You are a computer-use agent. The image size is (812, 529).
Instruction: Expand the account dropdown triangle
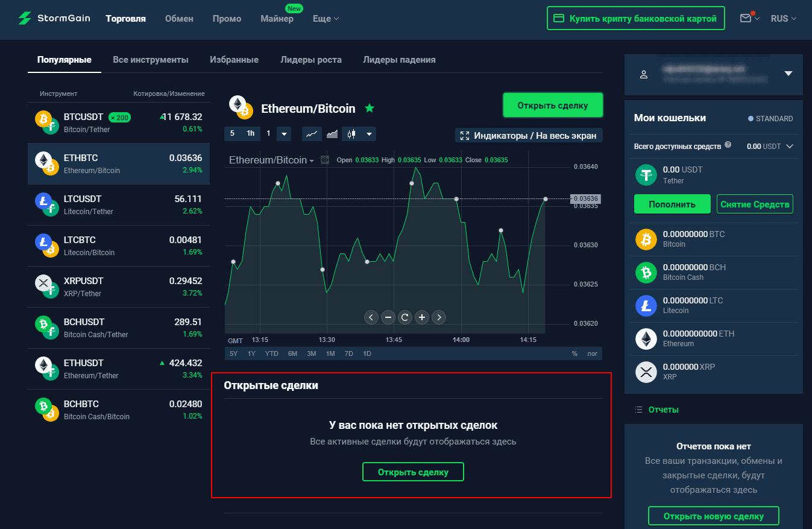click(x=788, y=74)
